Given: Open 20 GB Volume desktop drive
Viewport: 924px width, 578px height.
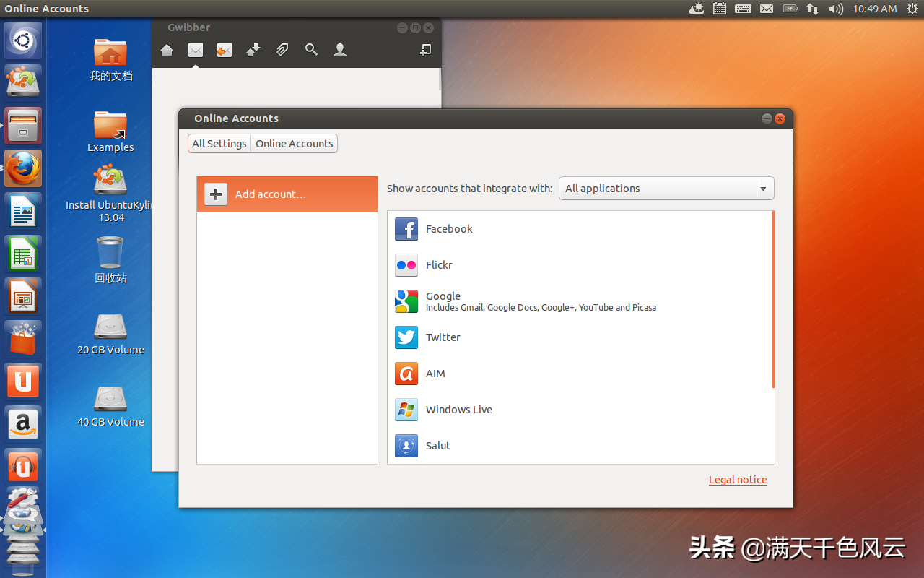Looking at the screenshot, I should point(110,334).
